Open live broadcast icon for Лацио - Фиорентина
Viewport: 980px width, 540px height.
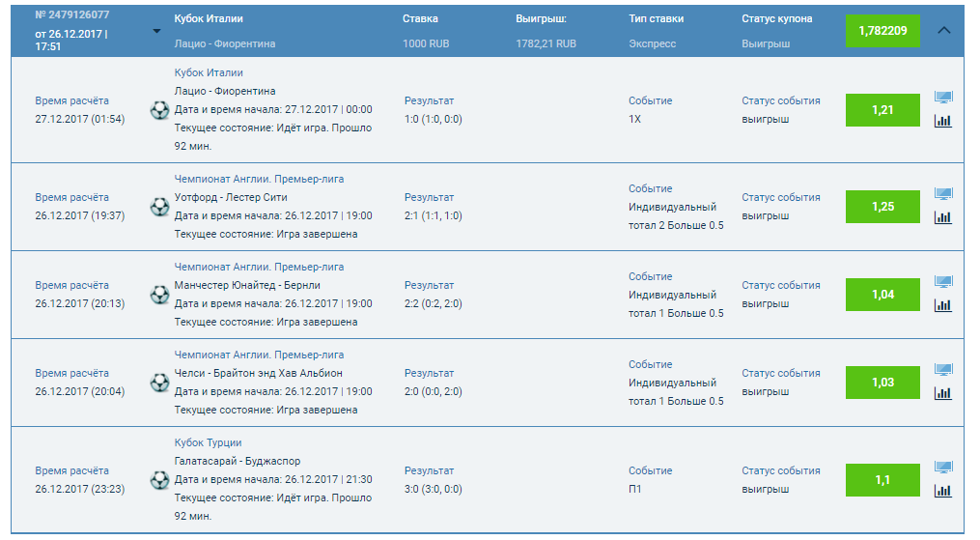(x=943, y=98)
